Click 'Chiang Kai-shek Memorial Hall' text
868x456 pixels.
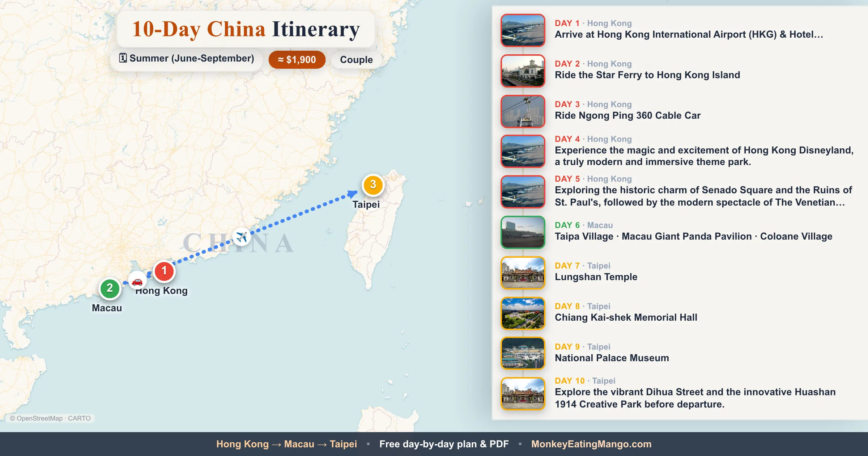[626, 317]
